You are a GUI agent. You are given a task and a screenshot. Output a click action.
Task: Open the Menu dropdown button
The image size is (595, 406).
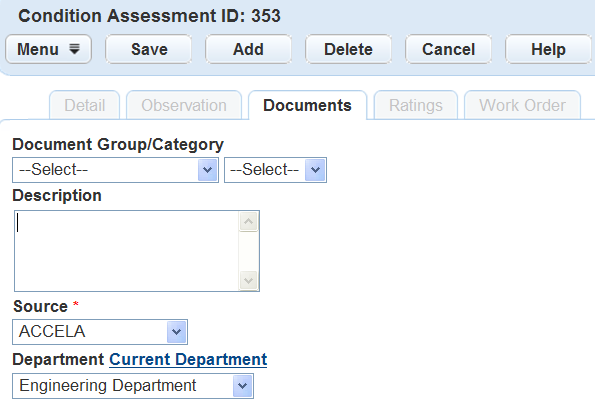[49, 49]
